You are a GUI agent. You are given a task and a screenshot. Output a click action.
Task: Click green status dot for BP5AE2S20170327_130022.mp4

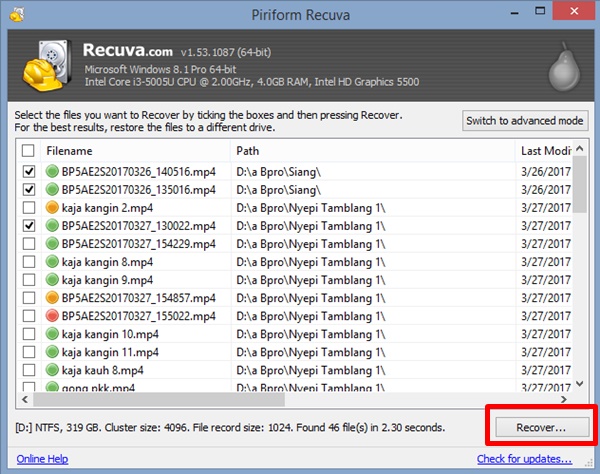[52, 225]
